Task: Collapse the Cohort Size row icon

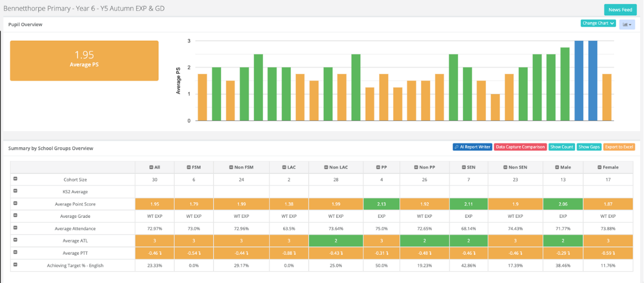Action: coord(15,179)
